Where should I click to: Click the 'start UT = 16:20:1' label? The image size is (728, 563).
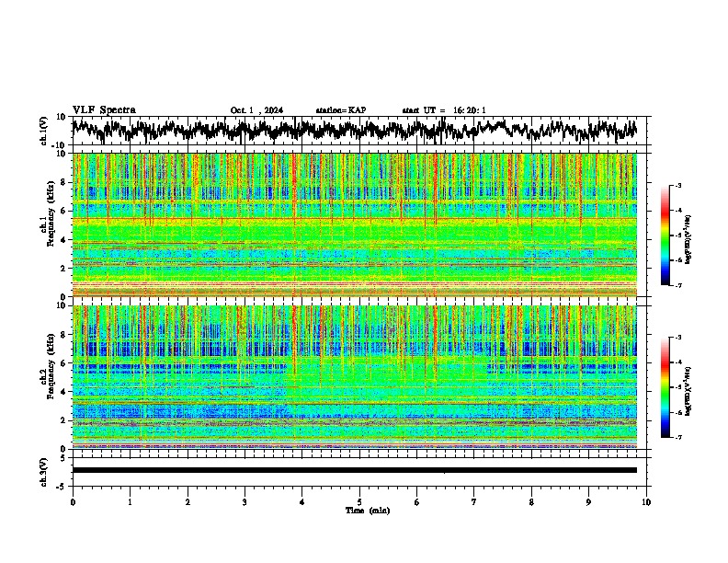point(444,110)
